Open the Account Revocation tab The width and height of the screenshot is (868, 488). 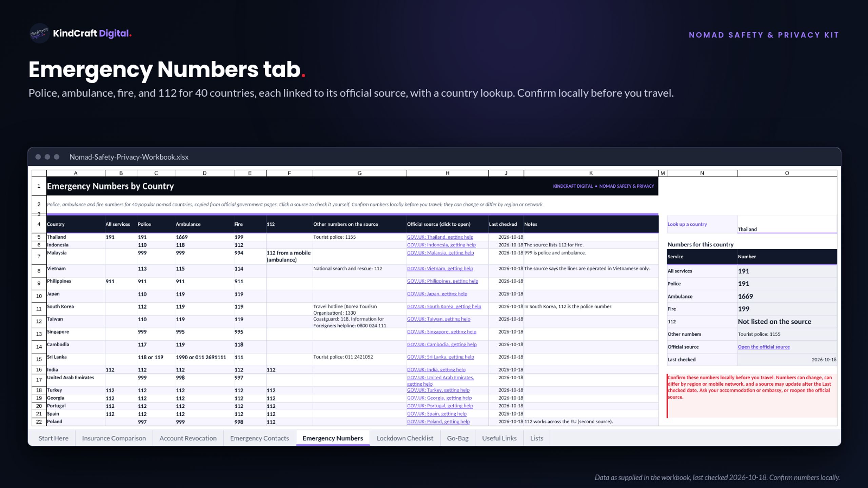pyautogui.click(x=188, y=438)
